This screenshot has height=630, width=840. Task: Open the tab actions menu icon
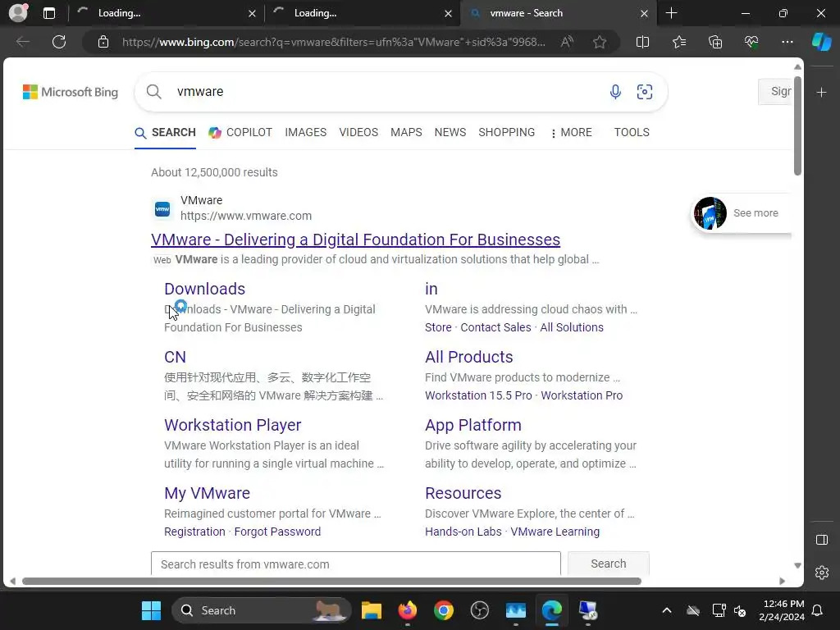[x=48, y=13]
